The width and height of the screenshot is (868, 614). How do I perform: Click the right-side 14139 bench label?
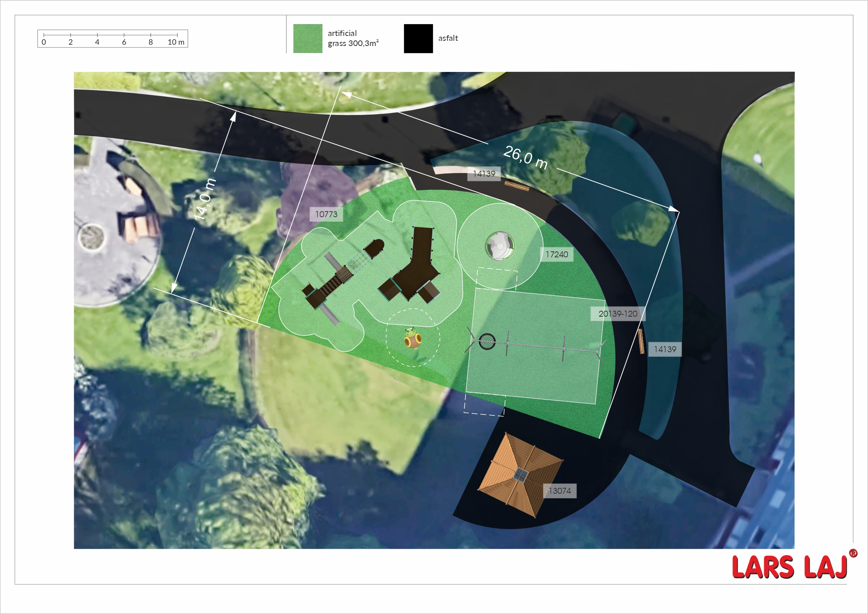point(664,349)
